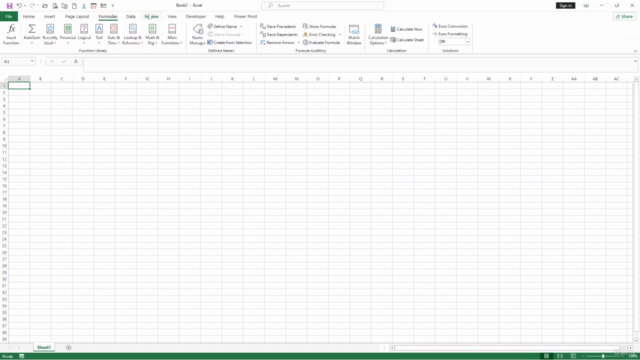Switch to the Data tab
This screenshot has width=640, height=360.
[x=131, y=16]
